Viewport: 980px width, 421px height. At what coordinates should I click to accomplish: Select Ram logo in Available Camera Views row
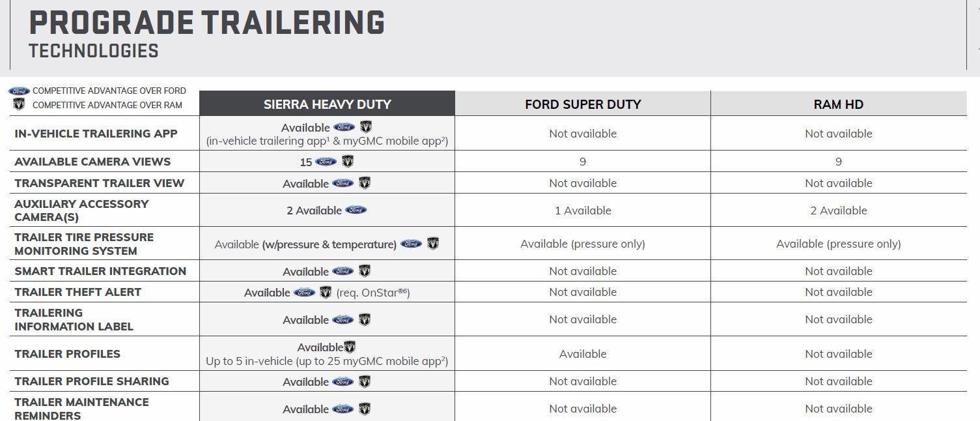[x=348, y=161]
